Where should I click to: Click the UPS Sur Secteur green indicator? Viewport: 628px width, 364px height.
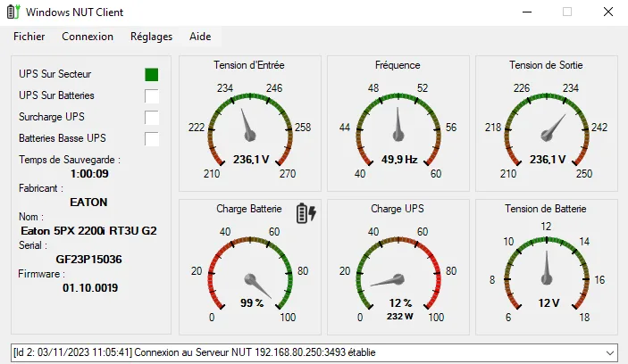pyautogui.click(x=151, y=74)
